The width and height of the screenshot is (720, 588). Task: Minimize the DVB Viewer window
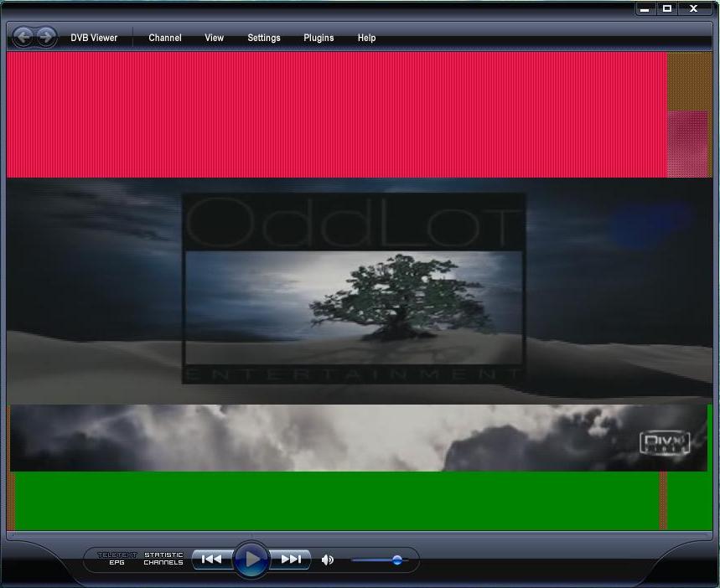click(x=645, y=8)
